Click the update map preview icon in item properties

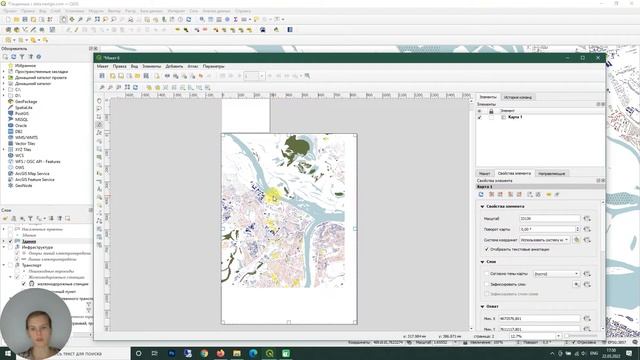click(x=481, y=195)
